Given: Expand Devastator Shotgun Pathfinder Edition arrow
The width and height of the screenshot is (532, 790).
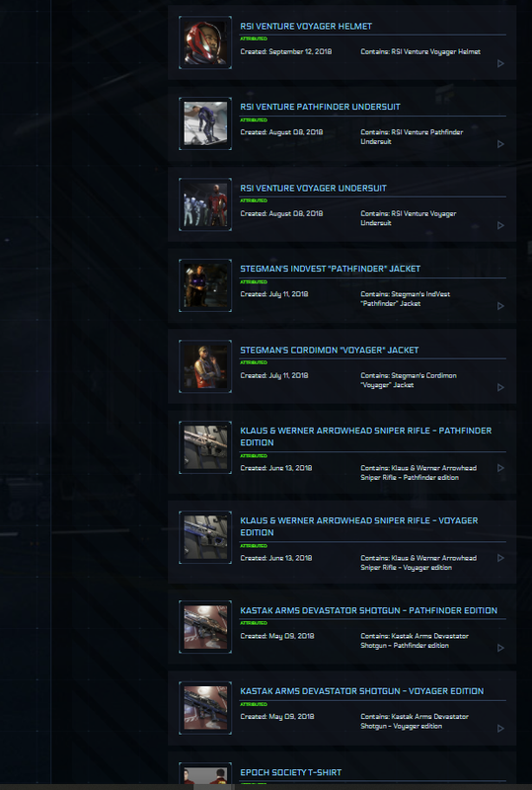Looking at the screenshot, I should click(x=500, y=648).
